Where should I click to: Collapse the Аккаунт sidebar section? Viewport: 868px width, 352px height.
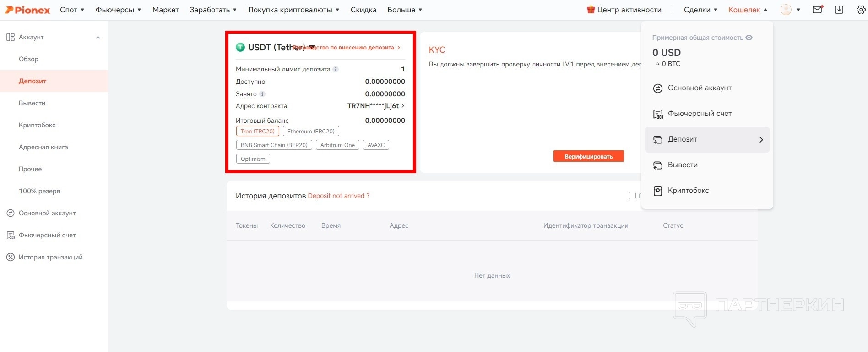coord(98,37)
